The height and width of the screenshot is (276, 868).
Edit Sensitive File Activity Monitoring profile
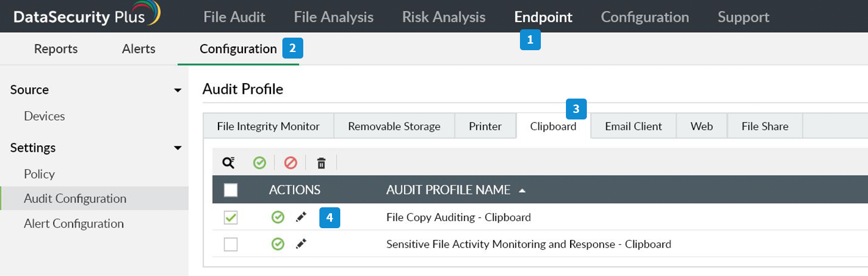point(301,244)
